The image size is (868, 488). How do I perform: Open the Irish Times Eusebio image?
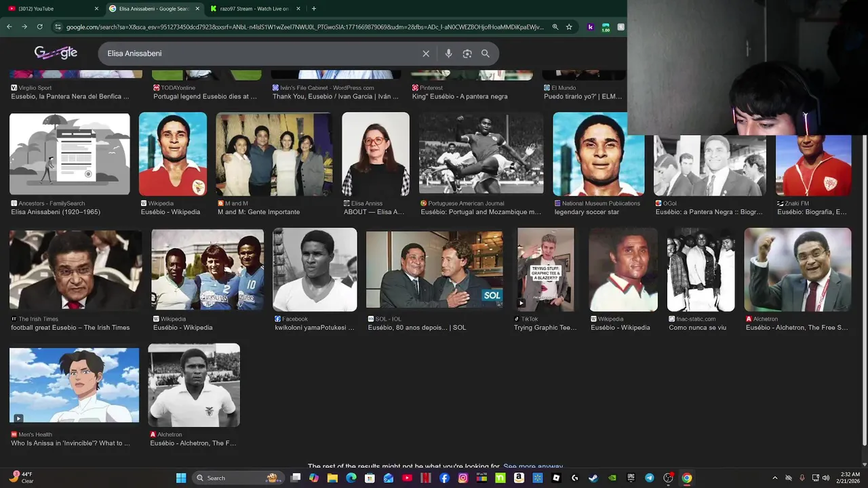point(76,270)
